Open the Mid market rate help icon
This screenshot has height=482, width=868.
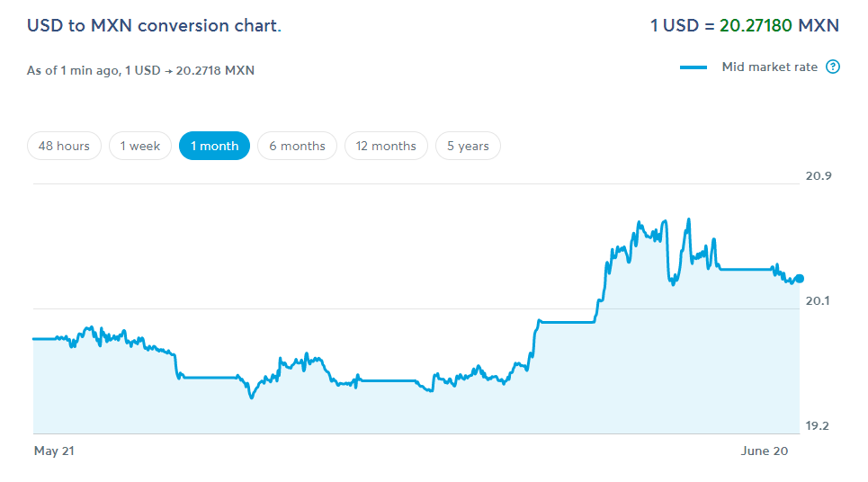[833, 67]
